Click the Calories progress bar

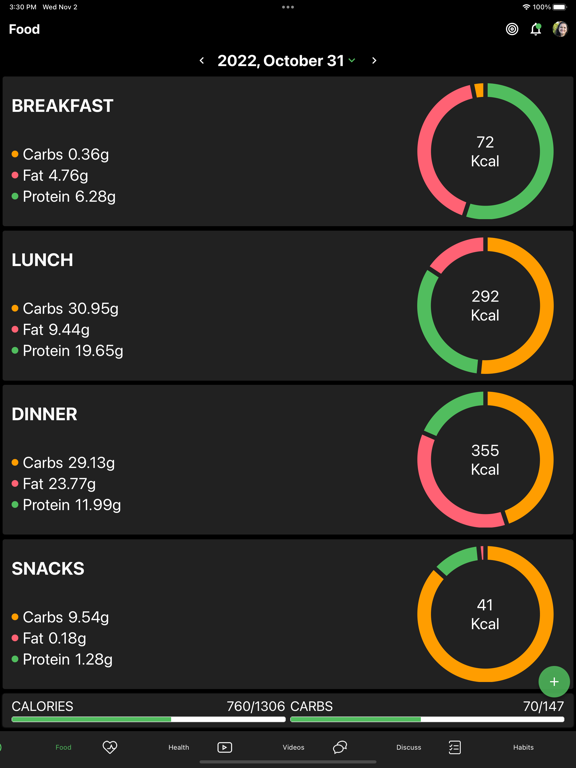[x=148, y=720]
